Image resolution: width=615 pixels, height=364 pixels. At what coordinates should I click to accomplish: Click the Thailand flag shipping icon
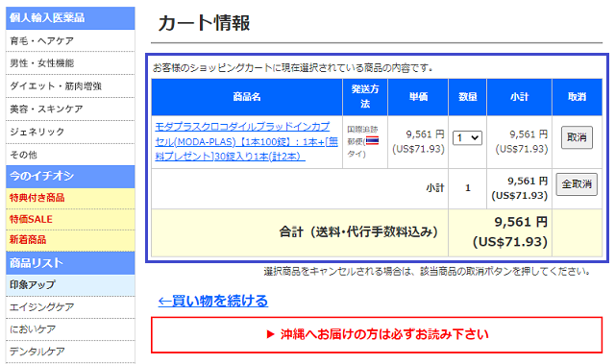(372, 141)
